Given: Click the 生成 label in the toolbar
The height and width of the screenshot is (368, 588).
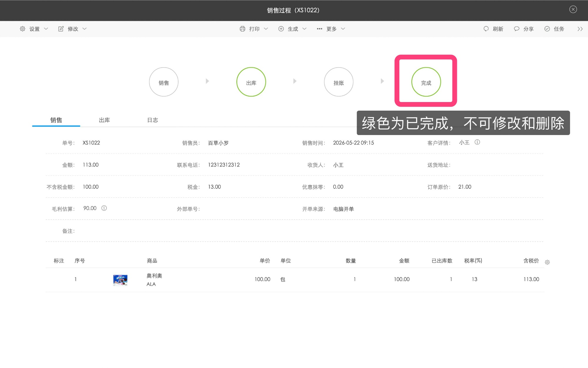Looking at the screenshot, I should tap(293, 29).
